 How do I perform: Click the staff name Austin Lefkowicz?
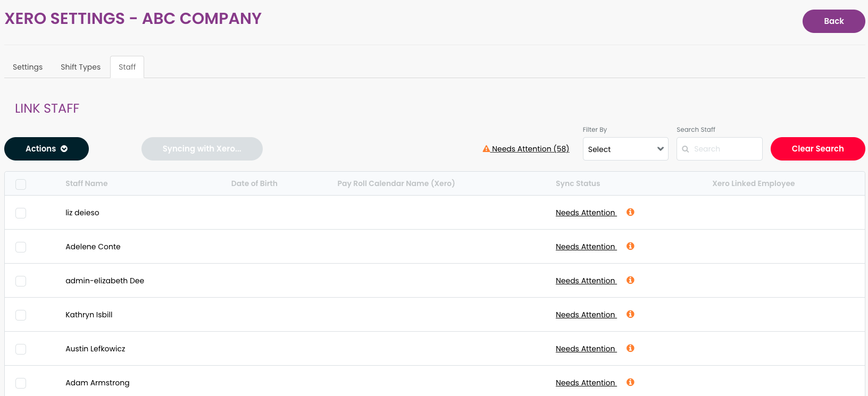pyautogui.click(x=95, y=349)
